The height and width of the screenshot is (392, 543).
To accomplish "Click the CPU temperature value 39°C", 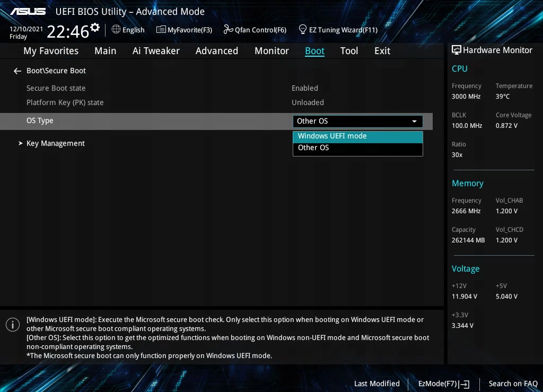I will point(503,97).
